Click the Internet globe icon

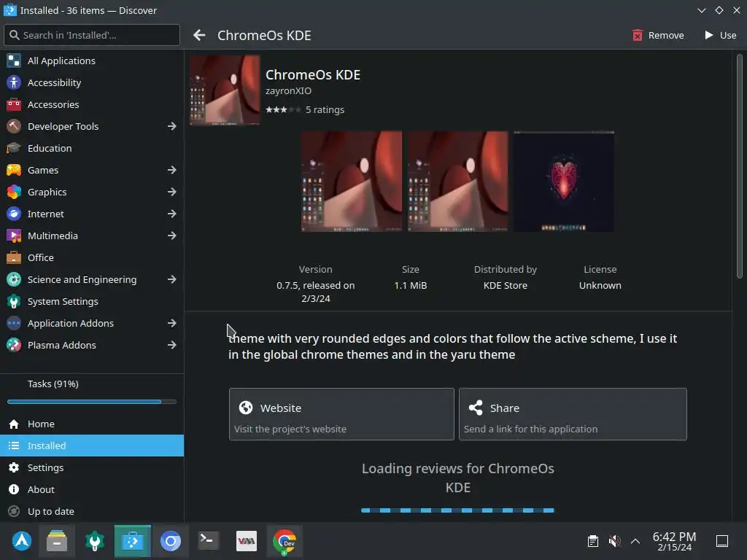tap(14, 214)
